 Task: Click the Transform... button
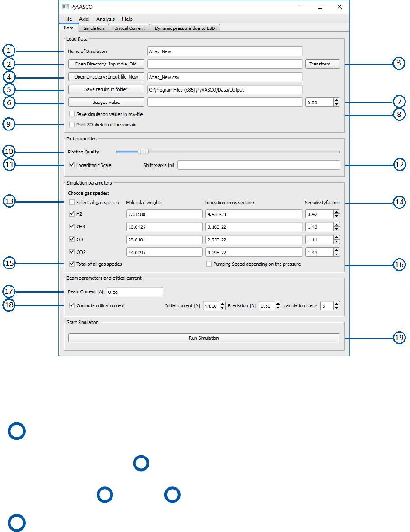click(x=322, y=64)
